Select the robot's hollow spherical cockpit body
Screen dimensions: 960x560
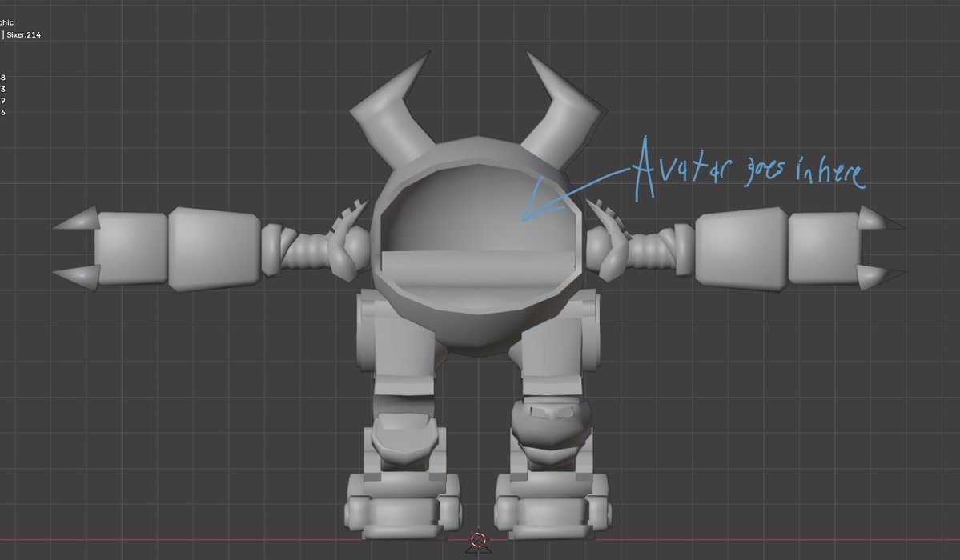pyautogui.click(x=478, y=246)
